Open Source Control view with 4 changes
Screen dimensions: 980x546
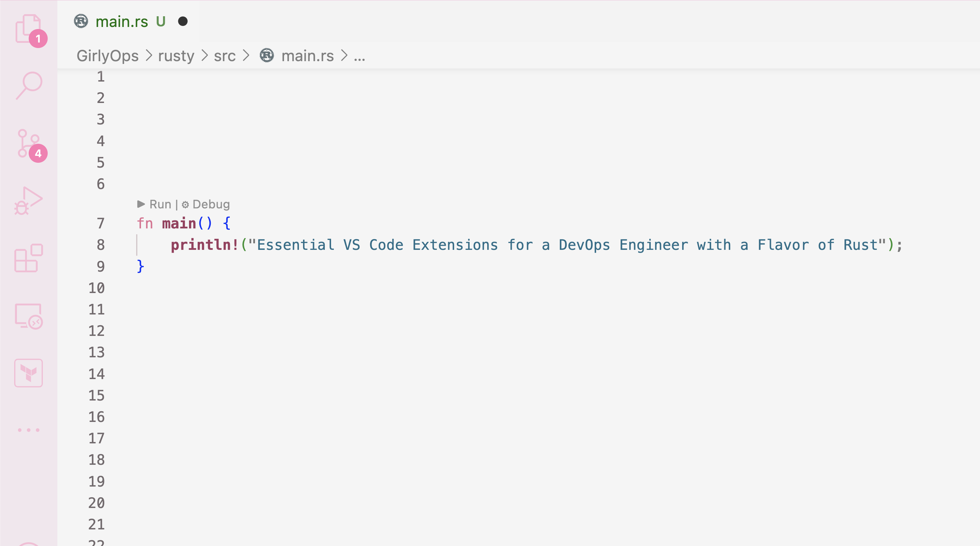29,143
